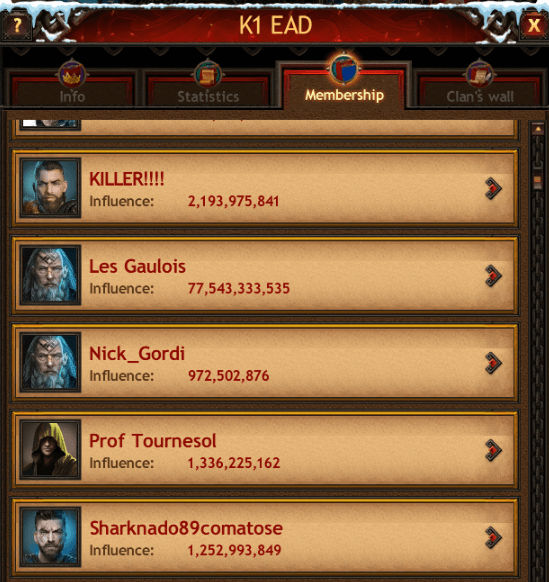This screenshot has height=582, width=549.
Task: Click KILLER!!!! player avatar portrait
Action: click(x=50, y=188)
